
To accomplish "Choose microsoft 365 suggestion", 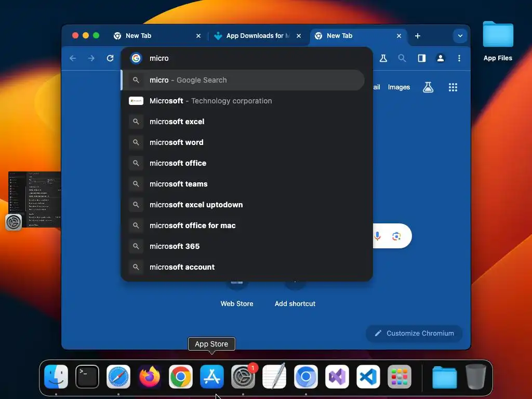I will (x=243, y=246).
